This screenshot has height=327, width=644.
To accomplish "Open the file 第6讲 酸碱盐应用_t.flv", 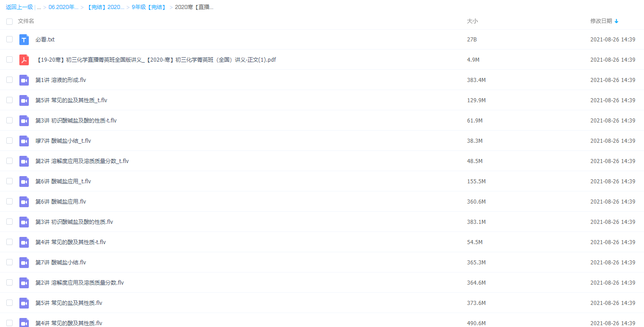I will pyautogui.click(x=63, y=182).
